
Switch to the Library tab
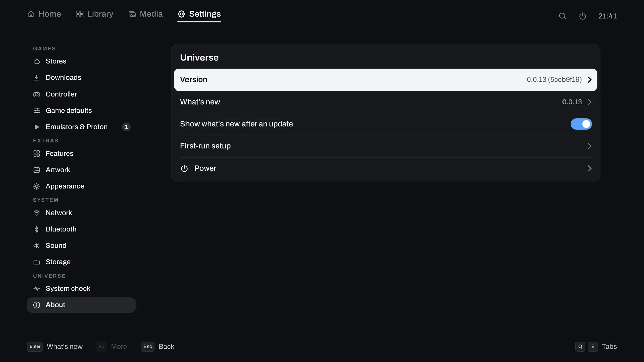(x=95, y=14)
